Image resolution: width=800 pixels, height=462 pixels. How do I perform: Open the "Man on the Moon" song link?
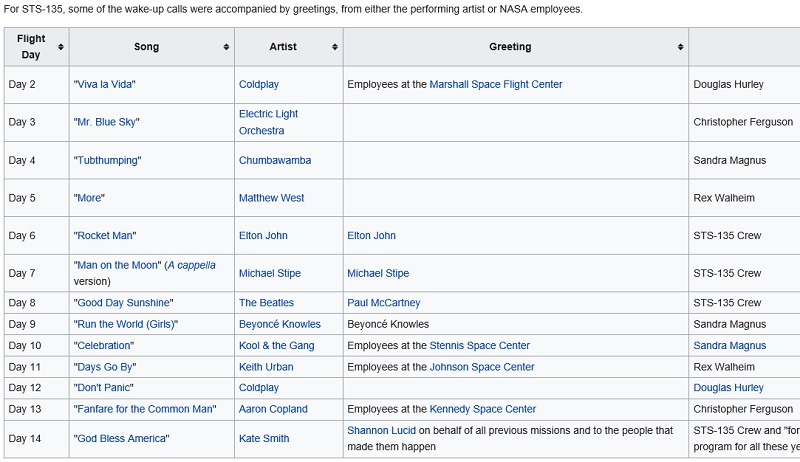(117, 265)
